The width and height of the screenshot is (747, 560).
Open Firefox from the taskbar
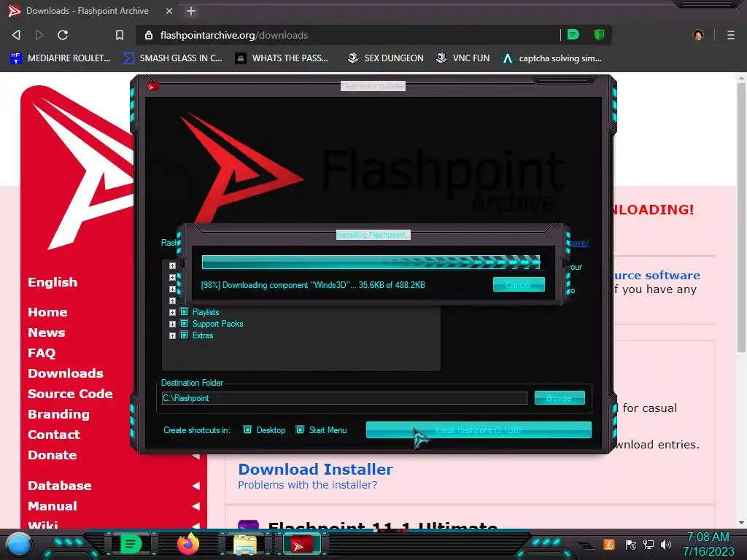[x=187, y=544]
